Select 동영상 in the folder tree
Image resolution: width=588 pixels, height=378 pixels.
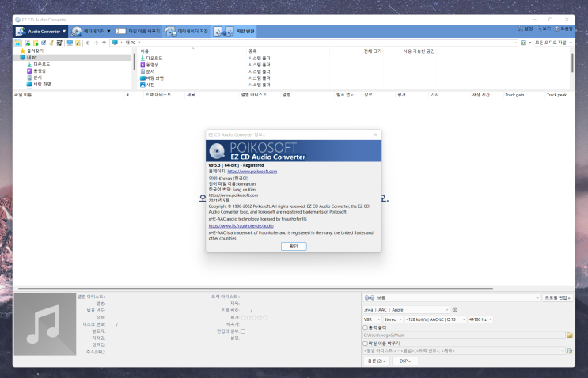coord(40,71)
